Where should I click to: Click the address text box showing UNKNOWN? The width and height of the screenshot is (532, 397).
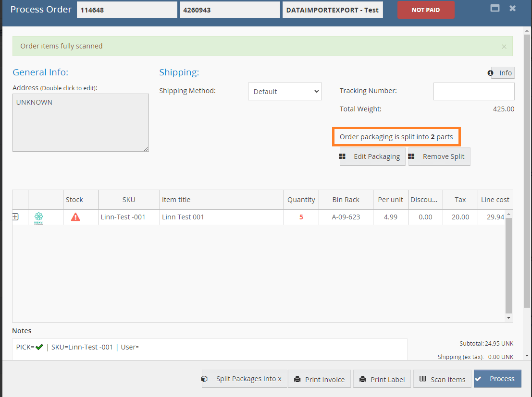pyautogui.click(x=80, y=122)
